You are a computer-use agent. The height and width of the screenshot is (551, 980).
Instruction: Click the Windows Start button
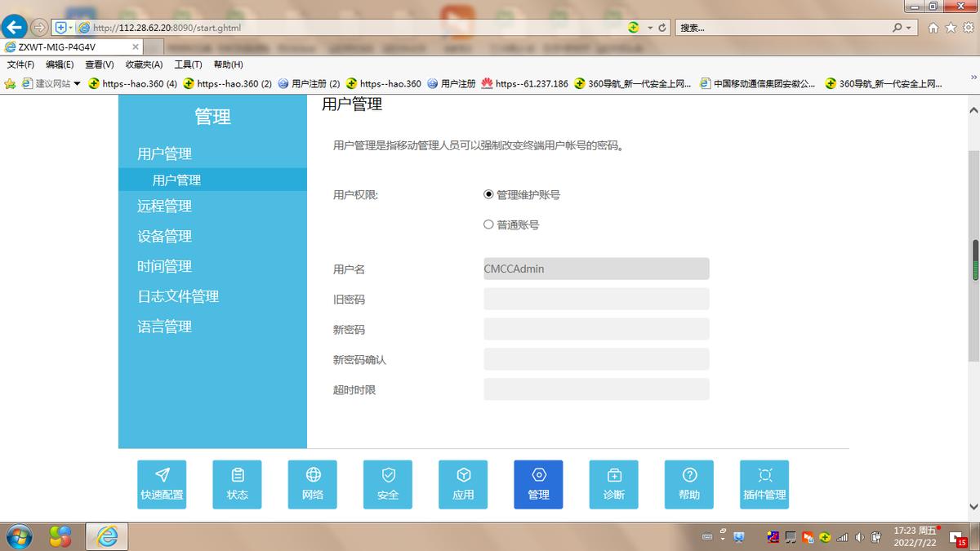coord(18,536)
